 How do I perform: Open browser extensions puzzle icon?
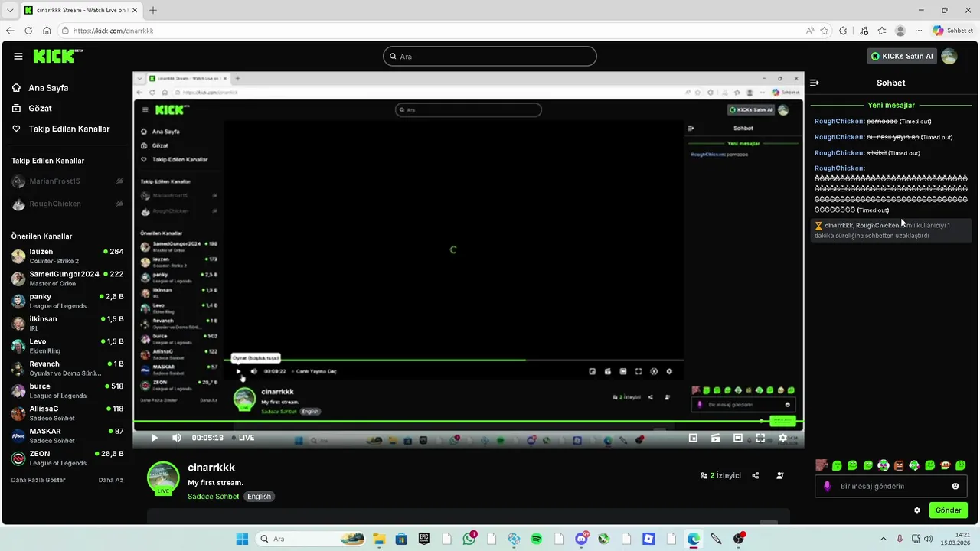point(843,31)
